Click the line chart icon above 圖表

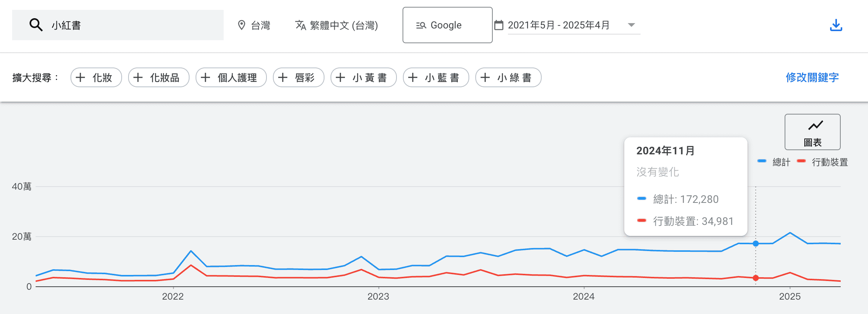(815, 125)
